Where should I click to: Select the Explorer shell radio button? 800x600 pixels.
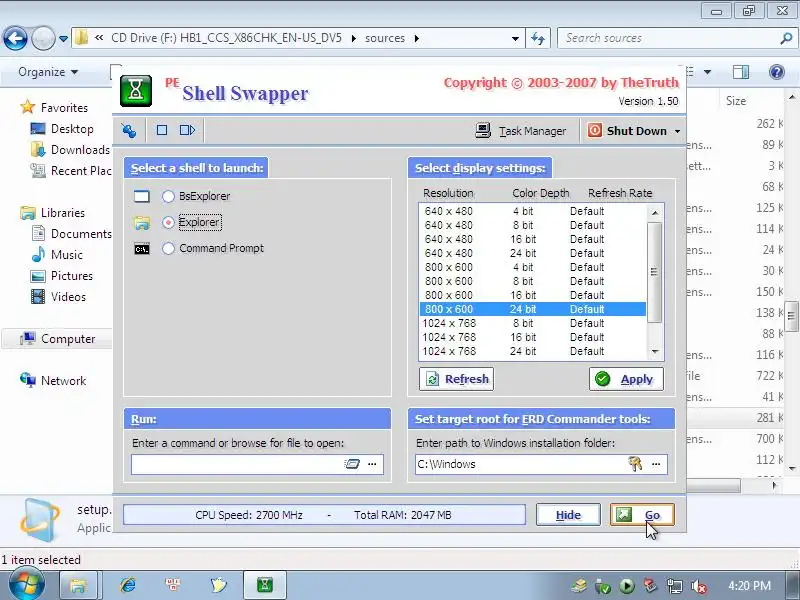(x=168, y=222)
